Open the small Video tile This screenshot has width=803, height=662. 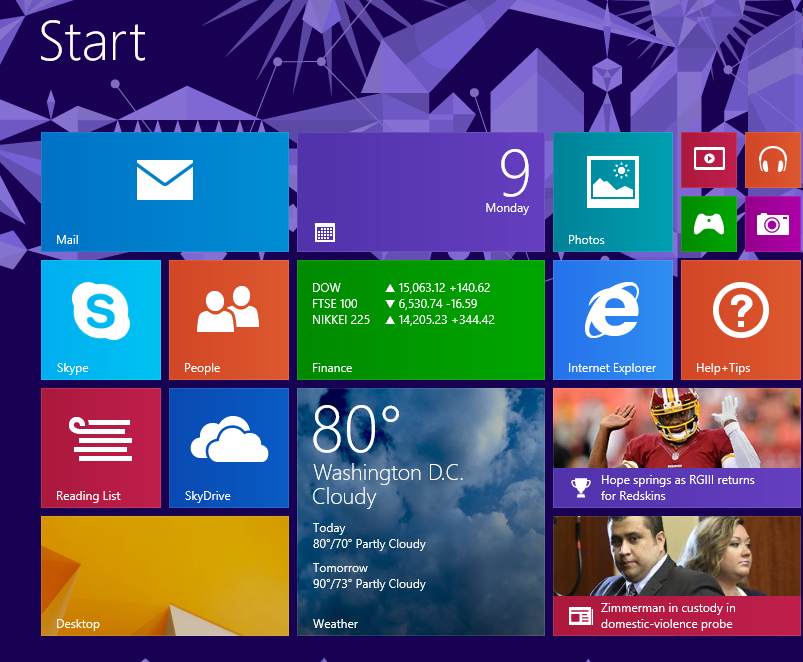(708, 159)
